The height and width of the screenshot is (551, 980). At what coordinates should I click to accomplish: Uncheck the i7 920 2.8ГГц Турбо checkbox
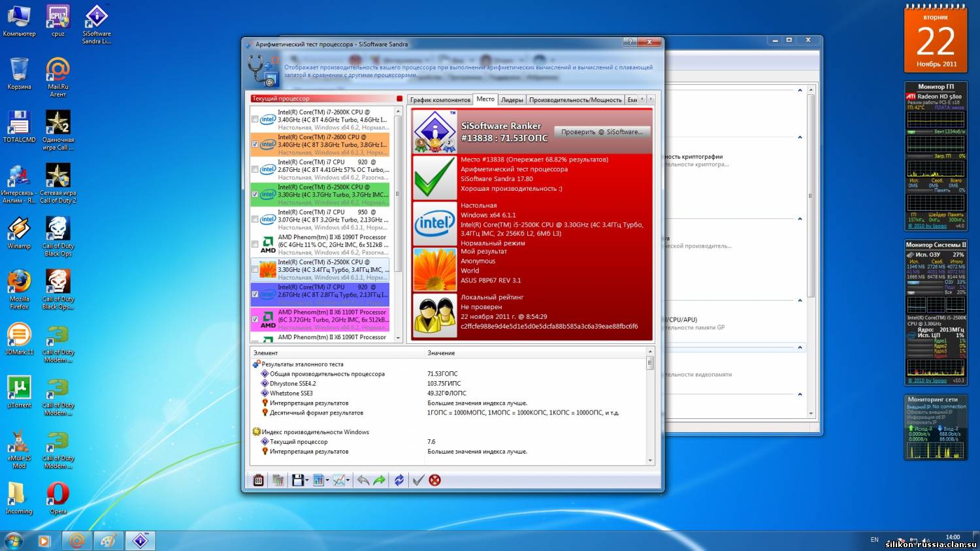pos(255,295)
